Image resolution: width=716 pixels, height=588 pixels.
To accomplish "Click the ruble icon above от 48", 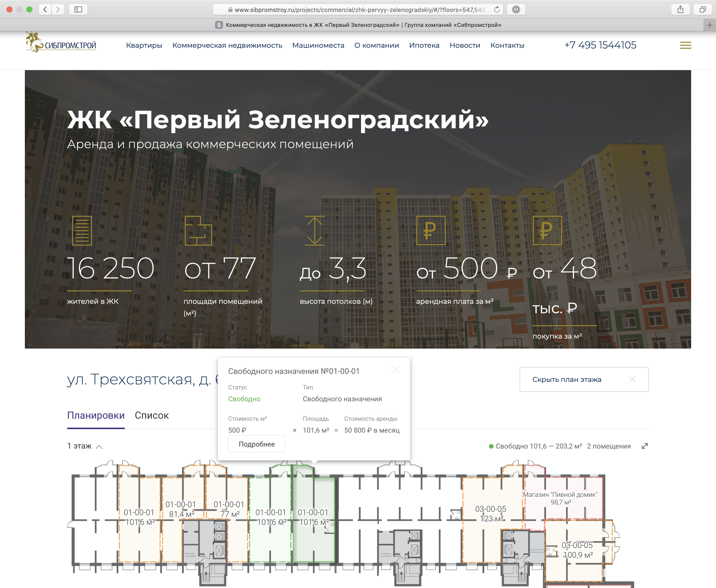I will pyautogui.click(x=547, y=231).
